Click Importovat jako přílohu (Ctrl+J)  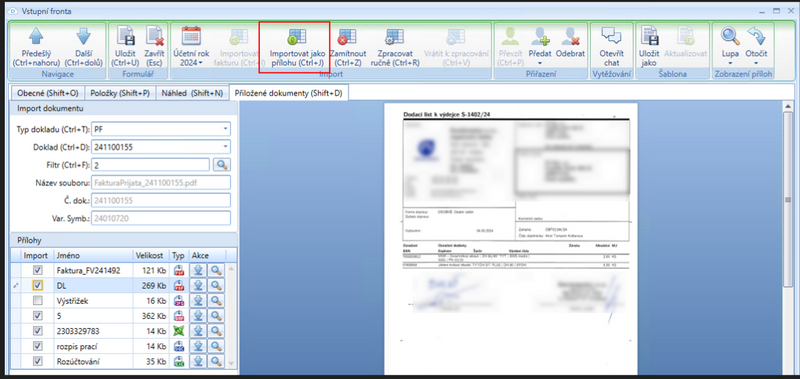(x=295, y=47)
